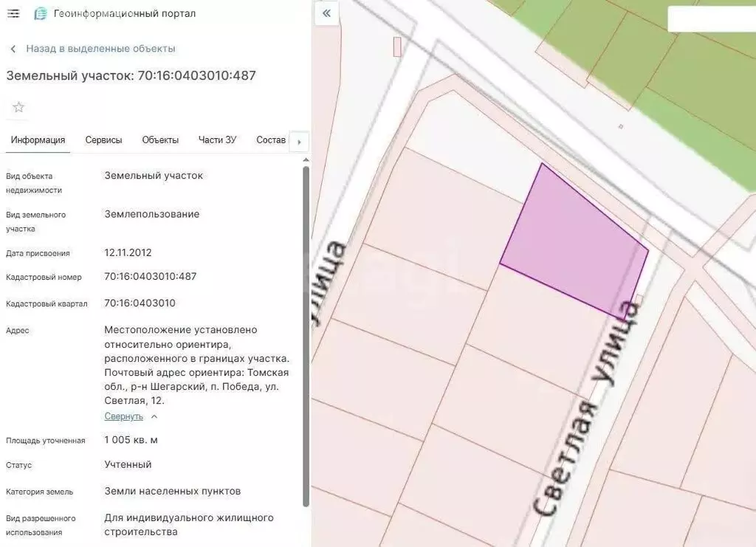This screenshot has height=547, width=756.
Task: Select the Части ЗУ tab
Action: 218,140
